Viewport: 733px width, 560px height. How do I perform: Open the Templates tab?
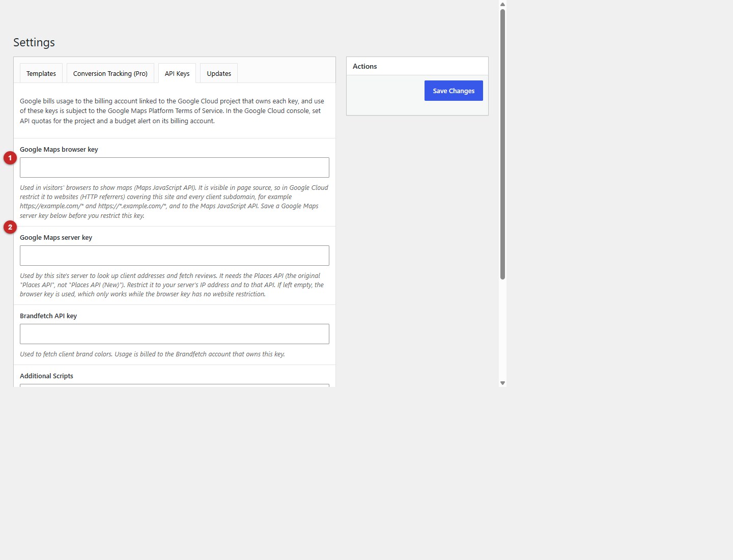pyautogui.click(x=41, y=73)
